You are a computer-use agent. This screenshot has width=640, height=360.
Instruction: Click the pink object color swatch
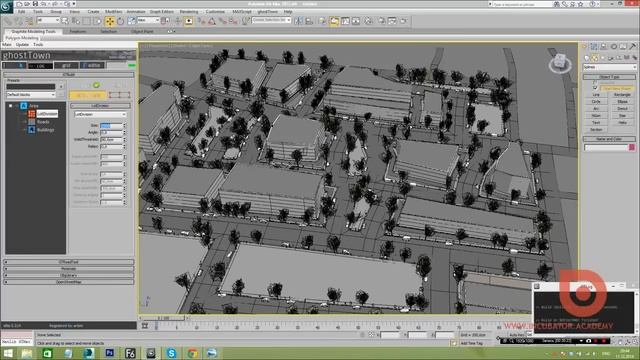tap(632, 147)
